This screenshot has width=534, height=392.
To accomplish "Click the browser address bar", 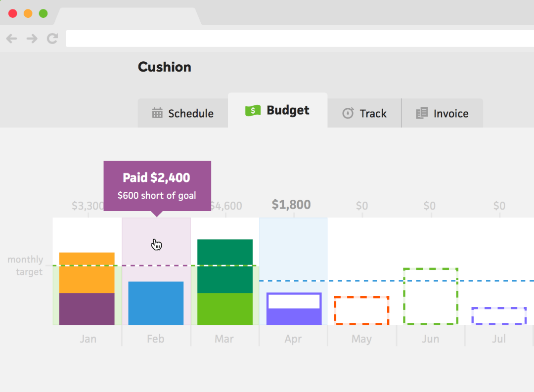I will tap(300, 39).
